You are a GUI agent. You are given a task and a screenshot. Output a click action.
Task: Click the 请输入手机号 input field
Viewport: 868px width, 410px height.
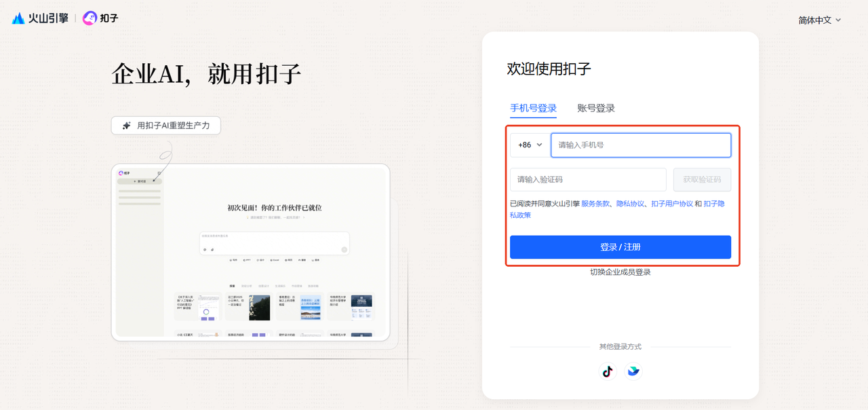click(640, 145)
